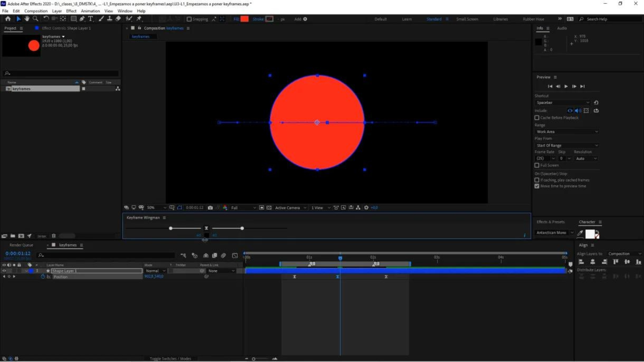Open the Window menu
This screenshot has height=362, width=644.
[x=125, y=11]
